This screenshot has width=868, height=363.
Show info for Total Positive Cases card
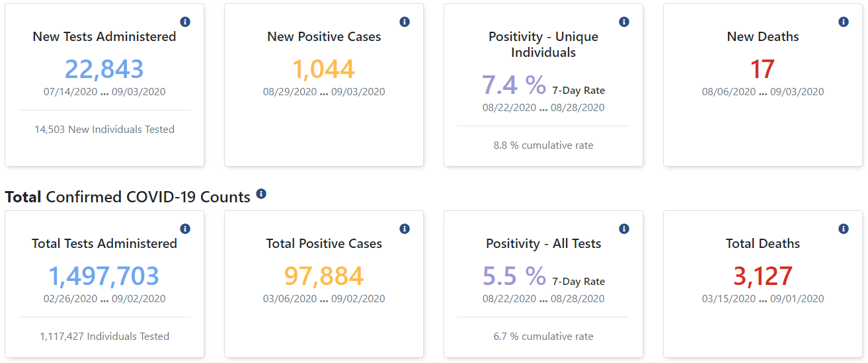[405, 229]
